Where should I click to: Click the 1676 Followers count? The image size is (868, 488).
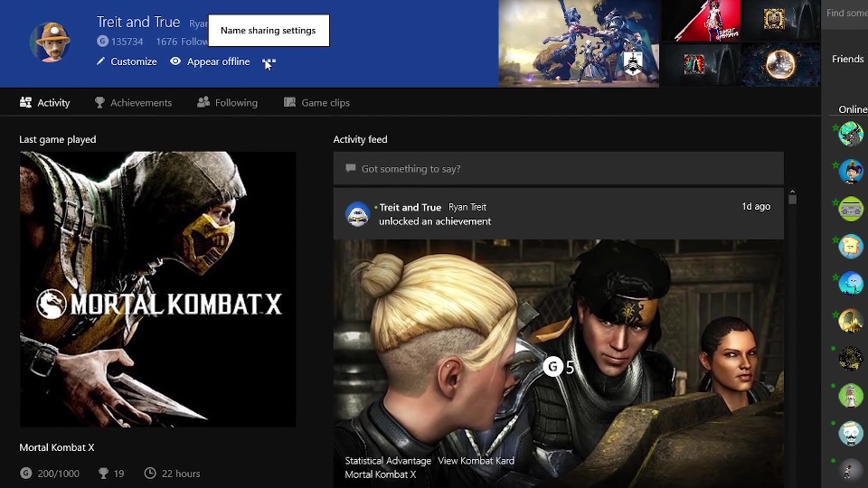coord(182,42)
